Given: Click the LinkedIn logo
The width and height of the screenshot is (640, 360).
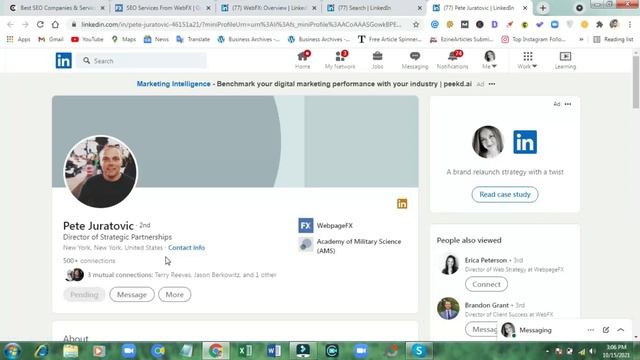Looking at the screenshot, I should click(64, 60).
